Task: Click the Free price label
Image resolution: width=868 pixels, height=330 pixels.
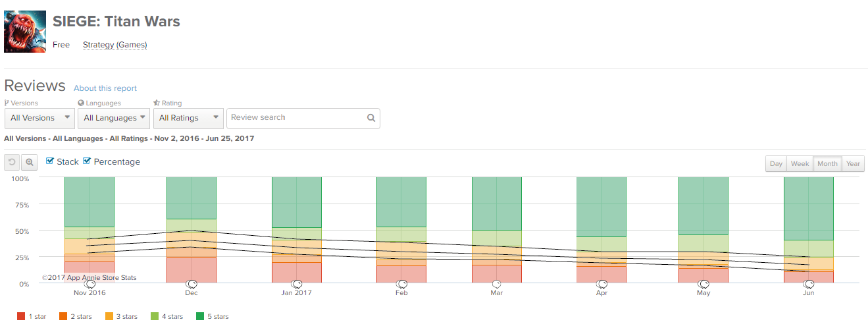Action: [x=61, y=45]
